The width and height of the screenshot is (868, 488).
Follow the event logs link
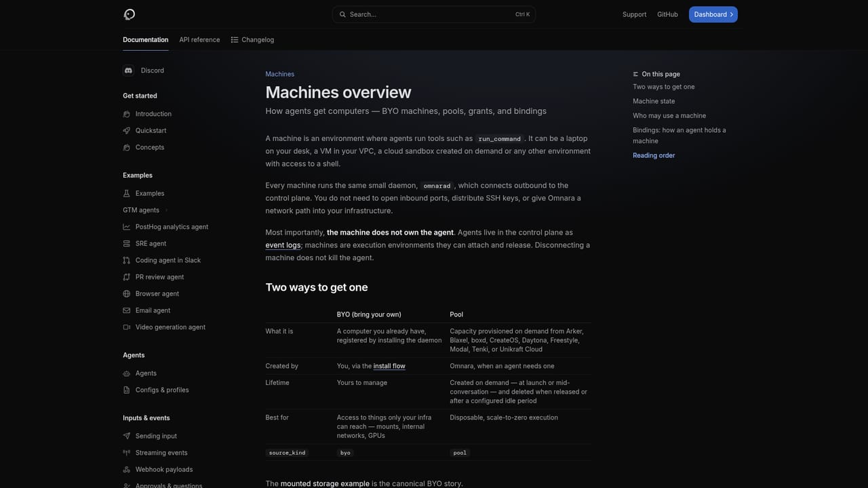[x=283, y=245]
